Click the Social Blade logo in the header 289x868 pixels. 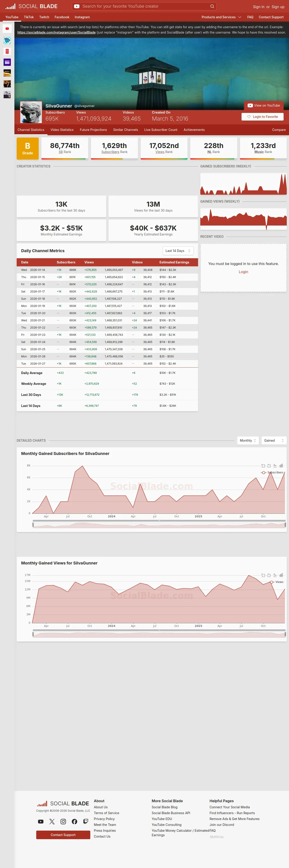coord(31,6)
